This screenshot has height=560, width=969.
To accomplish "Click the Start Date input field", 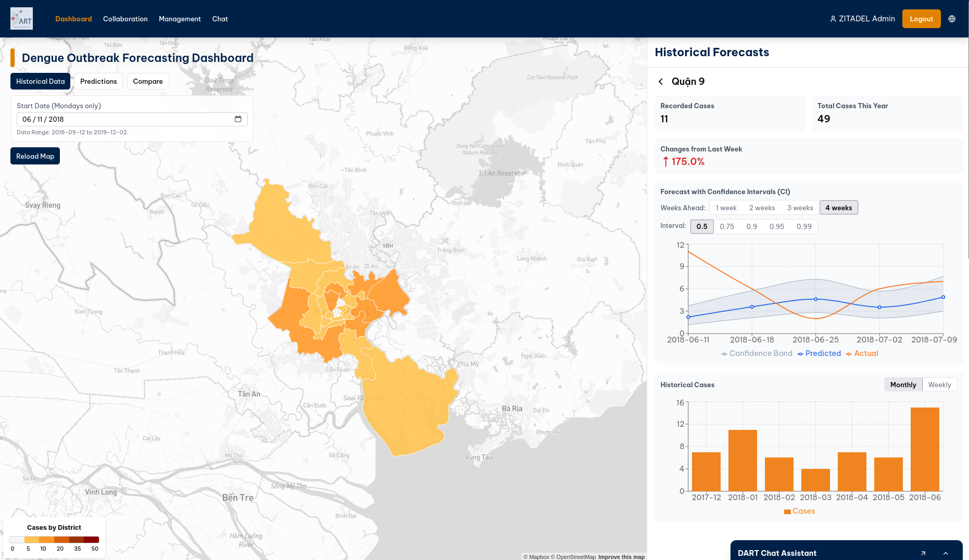I will pos(125,119).
